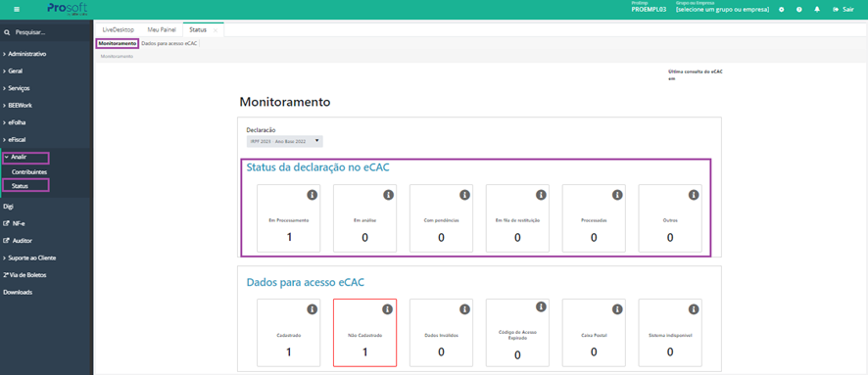The image size is (868, 375).
Task: Open the notifications bell
Action: pos(817,10)
